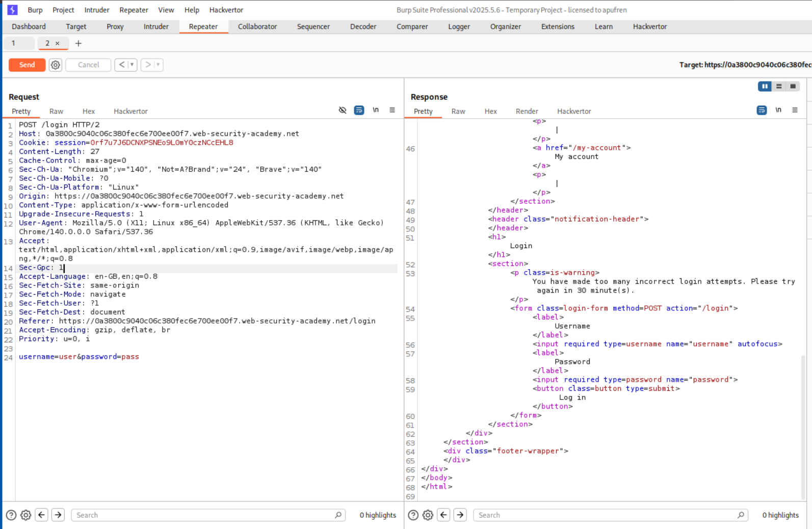Expand request history forward dropdown arrow
This screenshot has width=812, height=529.
pos(158,65)
